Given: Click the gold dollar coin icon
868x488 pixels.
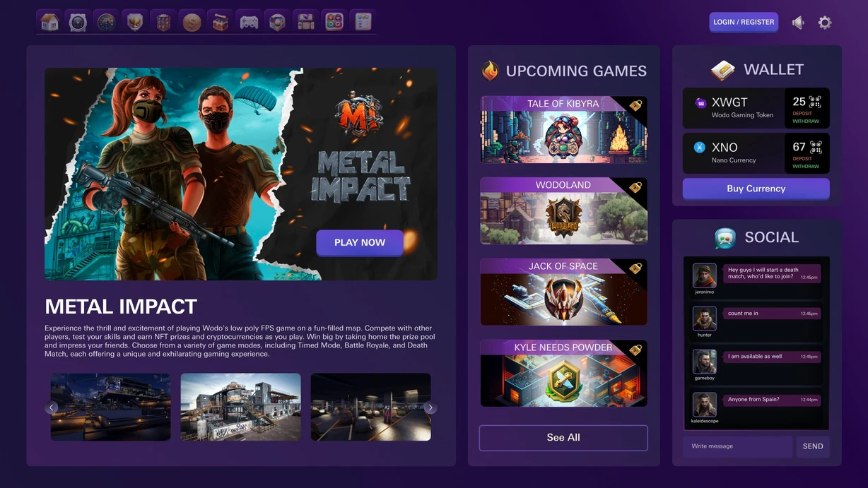Looking at the screenshot, I should point(192,22).
